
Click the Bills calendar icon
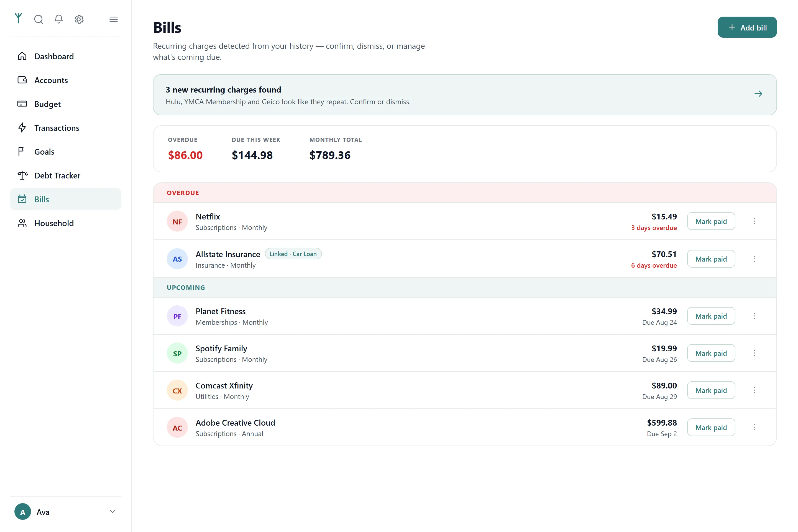tap(22, 199)
